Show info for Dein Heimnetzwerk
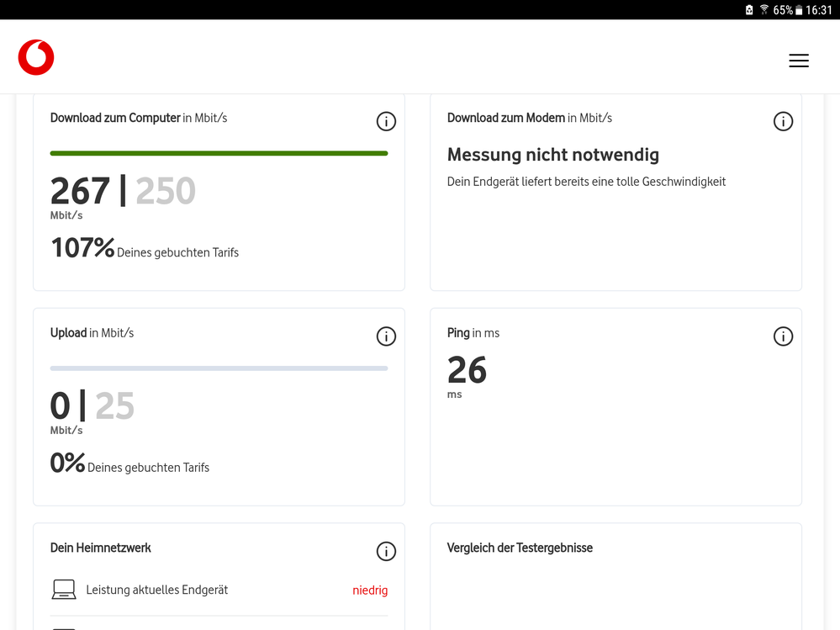Screen dimensions: 840x630 point(386,552)
